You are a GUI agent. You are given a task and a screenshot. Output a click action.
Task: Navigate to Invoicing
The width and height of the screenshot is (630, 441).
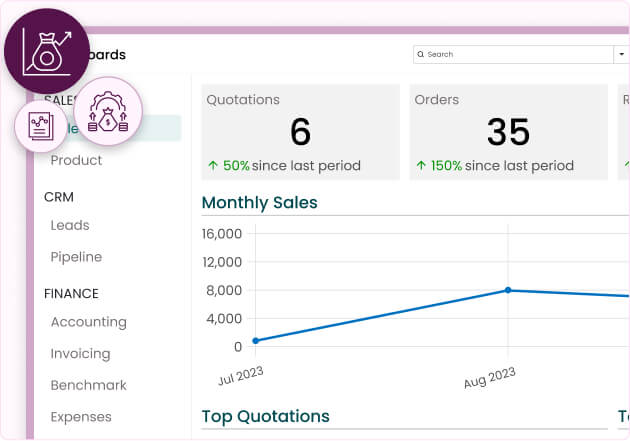80,354
